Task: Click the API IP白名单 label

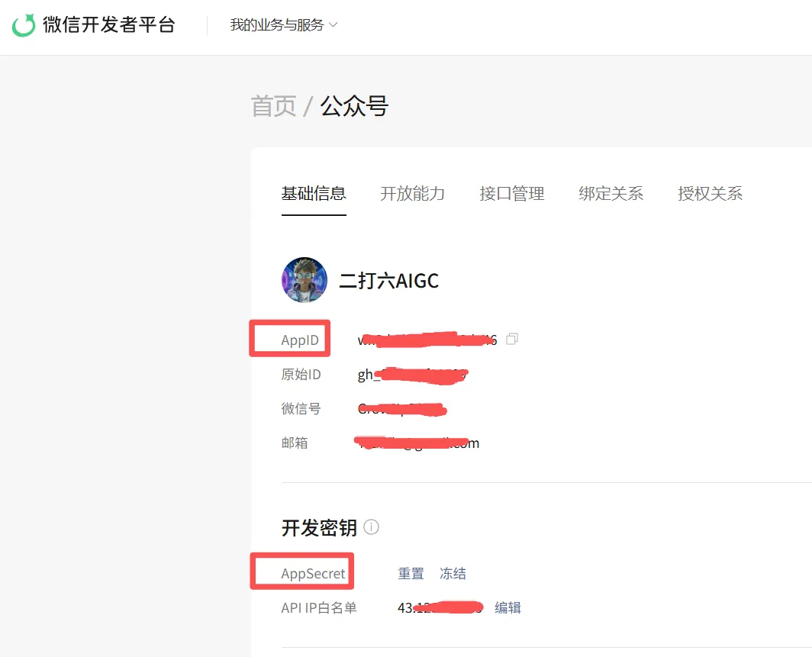Action: coord(319,608)
